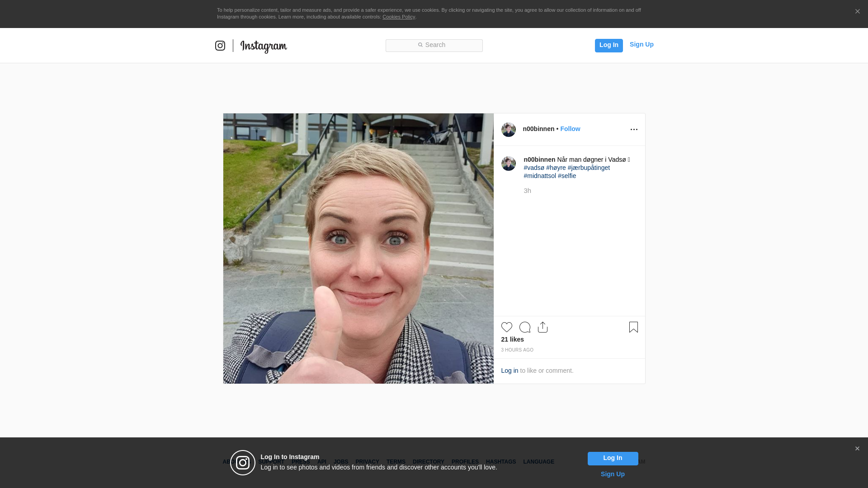
Task: Click the Instagram camera glyph logo
Action: (220, 46)
